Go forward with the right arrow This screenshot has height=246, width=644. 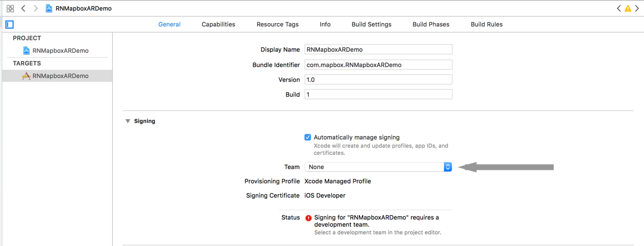[x=36, y=9]
